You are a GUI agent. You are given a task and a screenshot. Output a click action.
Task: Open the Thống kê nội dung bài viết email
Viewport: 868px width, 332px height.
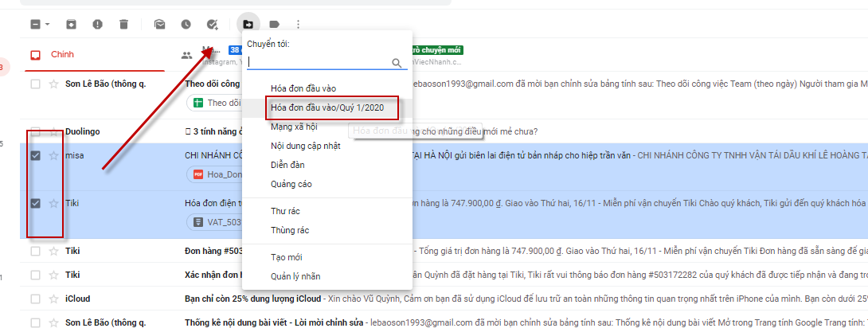[x=444, y=322]
